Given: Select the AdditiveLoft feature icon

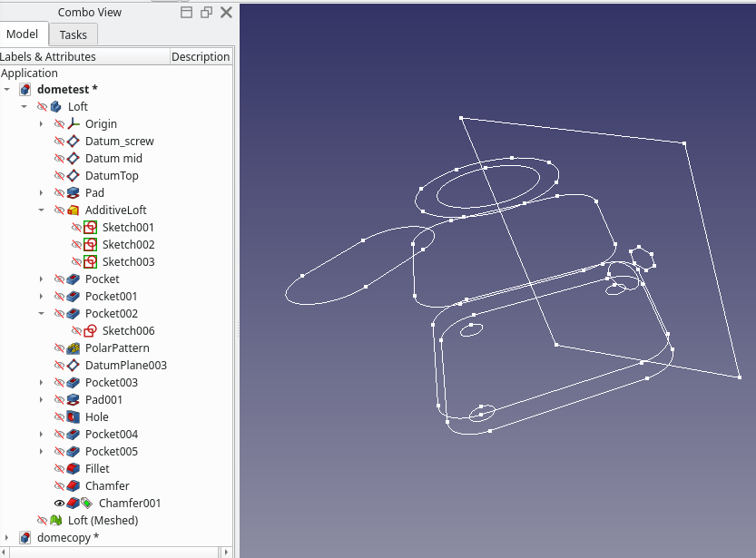Looking at the screenshot, I should click(74, 210).
